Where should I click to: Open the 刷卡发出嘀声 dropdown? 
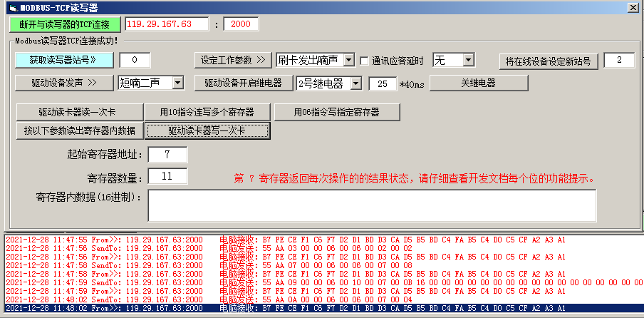(x=348, y=60)
